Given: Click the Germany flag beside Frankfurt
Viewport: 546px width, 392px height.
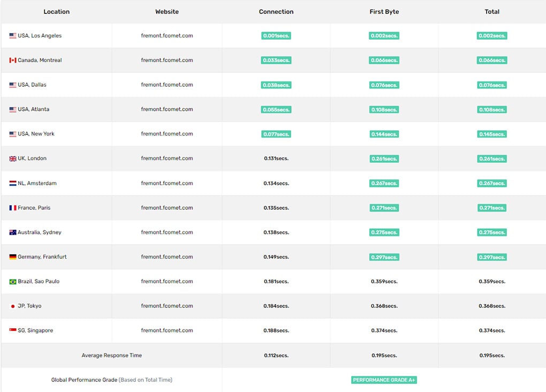Looking at the screenshot, I should coord(13,257).
